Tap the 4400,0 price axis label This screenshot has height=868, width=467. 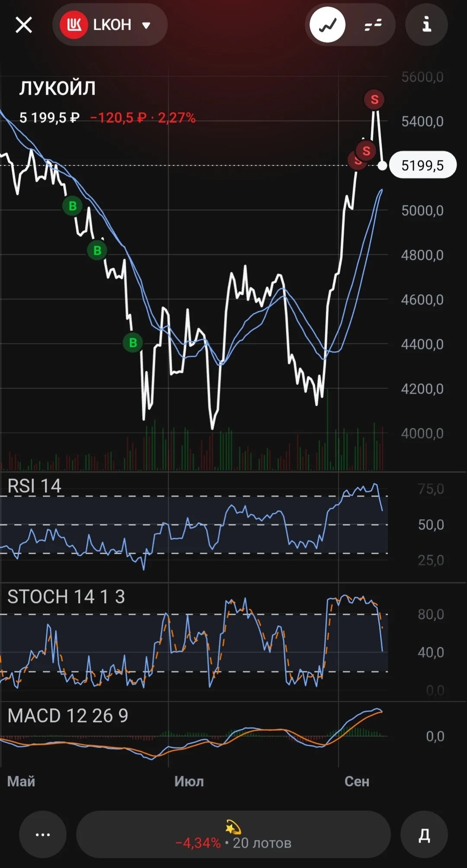[x=422, y=344]
